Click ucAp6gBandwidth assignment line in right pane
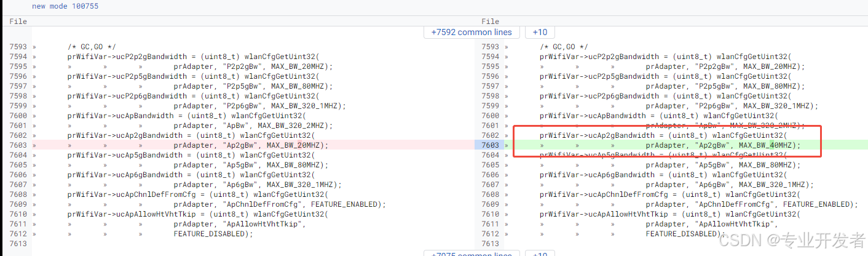Image resolution: width=868 pixels, height=256 pixels. (x=663, y=175)
